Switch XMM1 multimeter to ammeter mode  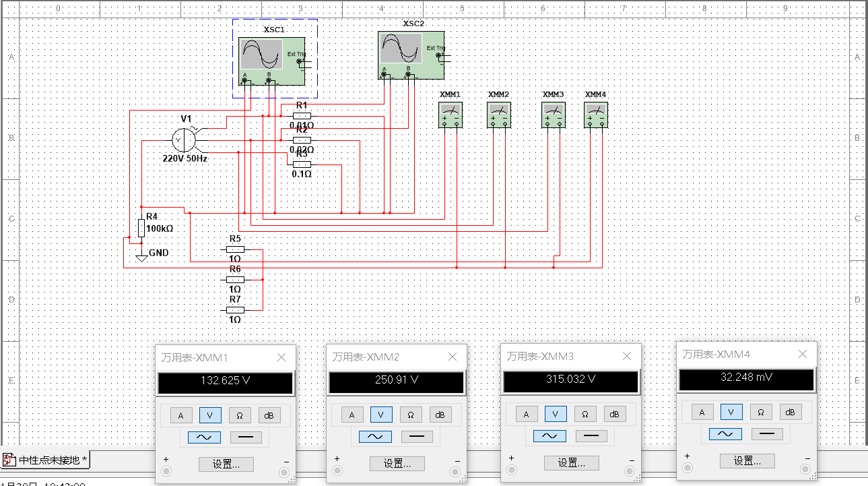click(180, 415)
